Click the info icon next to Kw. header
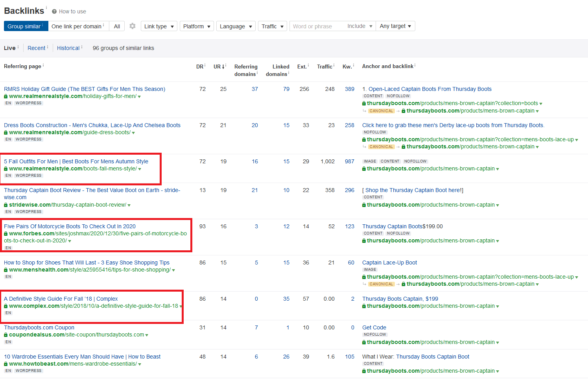The height and width of the screenshot is (379, 588). click(x=353, y=65)
